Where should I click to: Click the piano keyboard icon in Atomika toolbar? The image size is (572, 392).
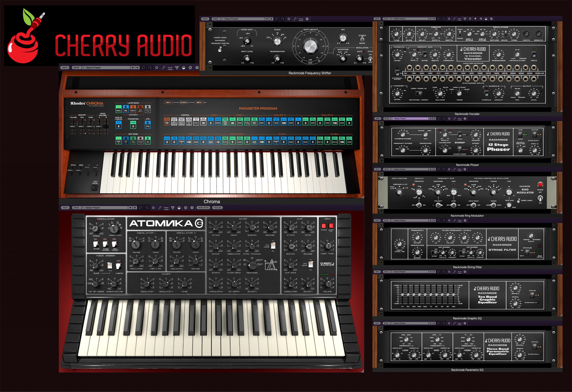[179, 208]
